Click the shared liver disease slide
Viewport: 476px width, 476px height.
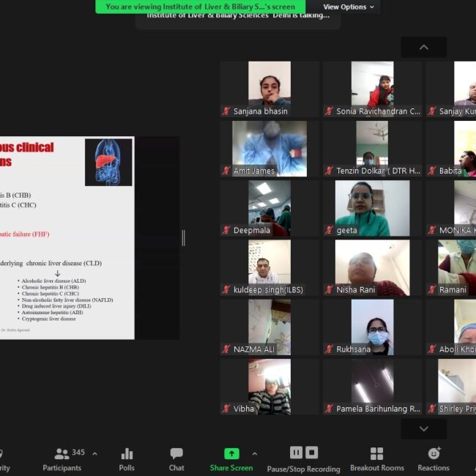67,238
